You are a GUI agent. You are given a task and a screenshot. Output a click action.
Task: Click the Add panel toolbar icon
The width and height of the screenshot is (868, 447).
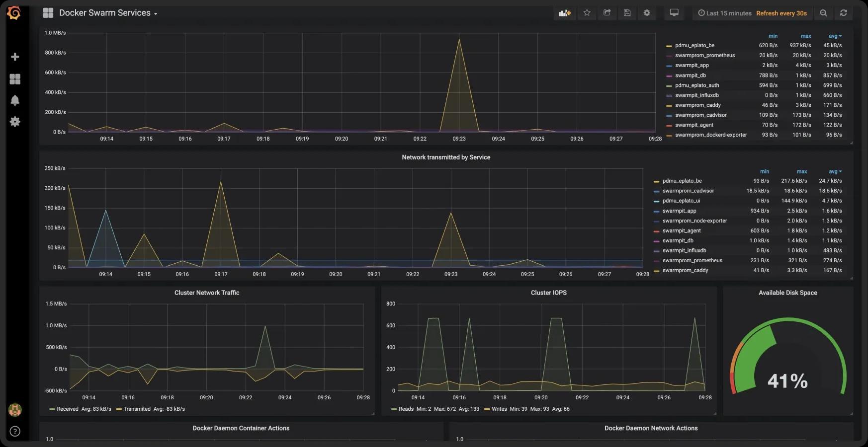pos(564,13)
